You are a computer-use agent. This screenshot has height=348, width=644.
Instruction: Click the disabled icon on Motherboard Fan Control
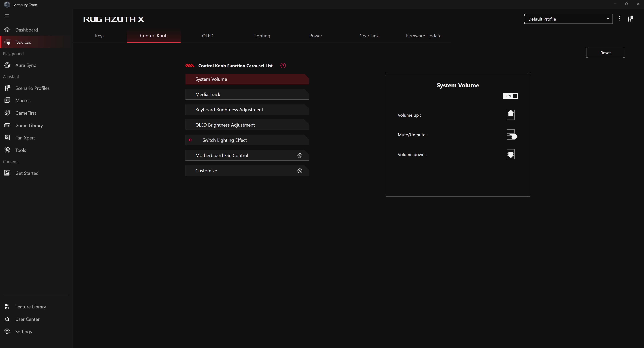click(x=300, y=156)
